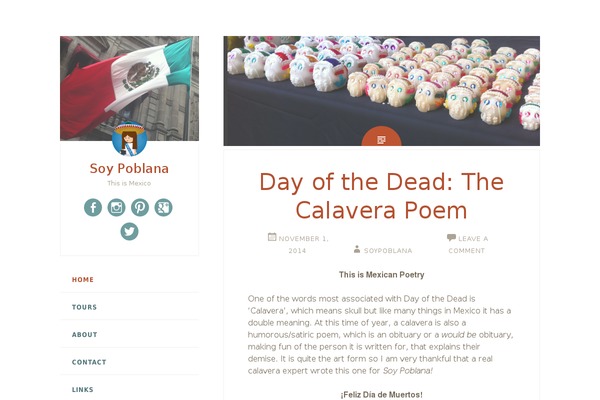
Task: Click the author person icon
Action: pyautogui.click(x=357, y=238)
